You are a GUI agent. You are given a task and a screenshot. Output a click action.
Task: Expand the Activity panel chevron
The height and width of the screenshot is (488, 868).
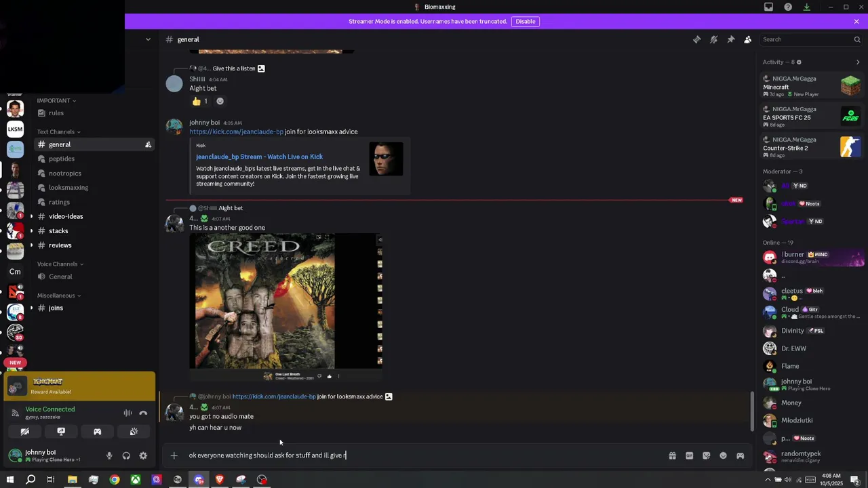coord(858,62)
